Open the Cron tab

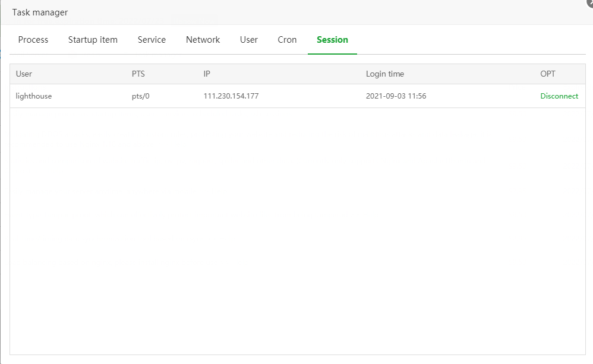(287, 40)
